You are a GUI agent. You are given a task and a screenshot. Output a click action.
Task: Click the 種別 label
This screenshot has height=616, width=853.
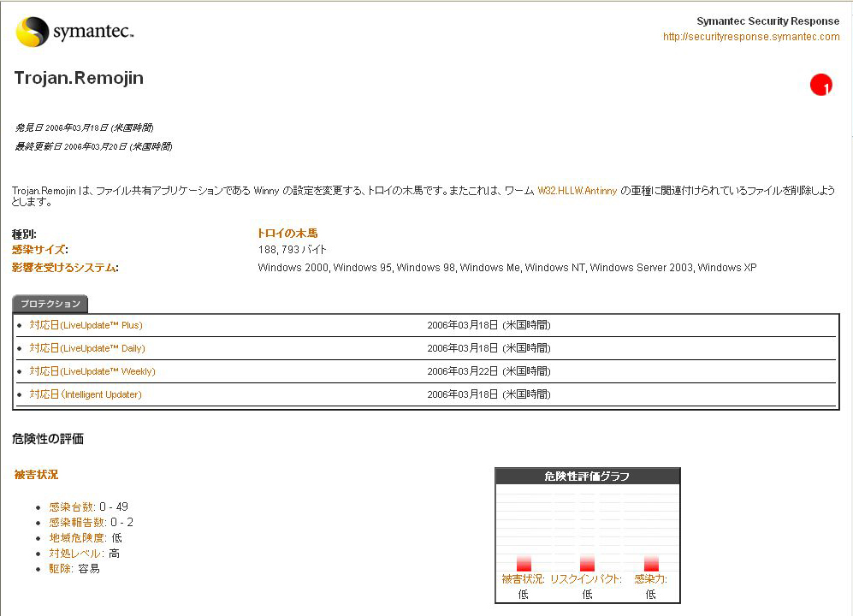tap(24, 234)
